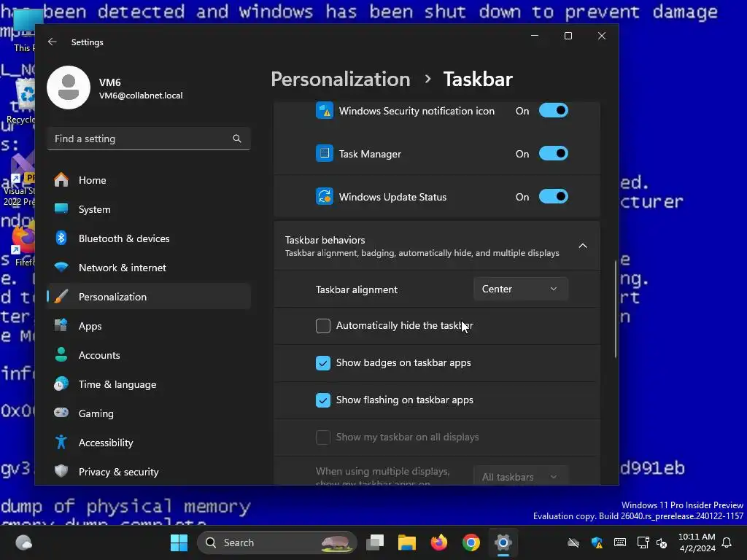747x560 pixels.
Task: Open the Taskbar alignment Center dropdown
Action: click(x=521, y=289)
